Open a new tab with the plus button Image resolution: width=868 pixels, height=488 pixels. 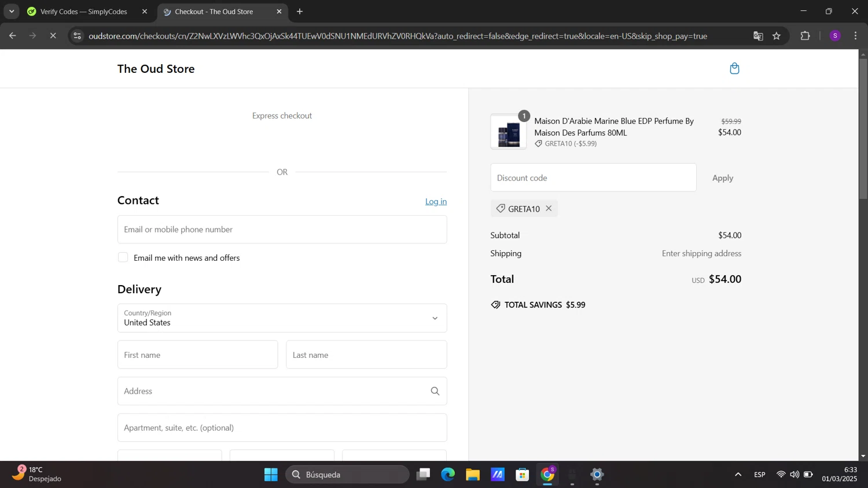pos(300,12)
